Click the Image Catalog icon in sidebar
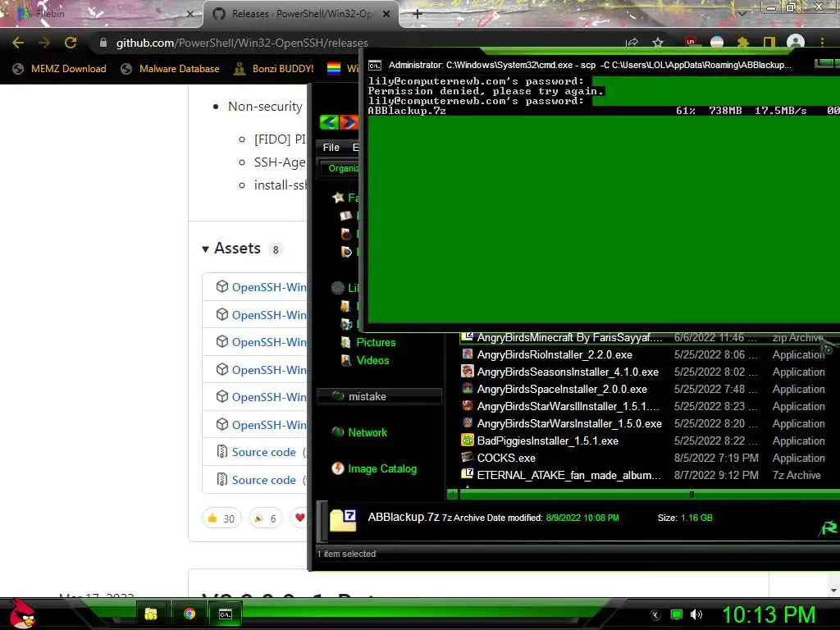The image size is (840, 630). coord(337,468)
